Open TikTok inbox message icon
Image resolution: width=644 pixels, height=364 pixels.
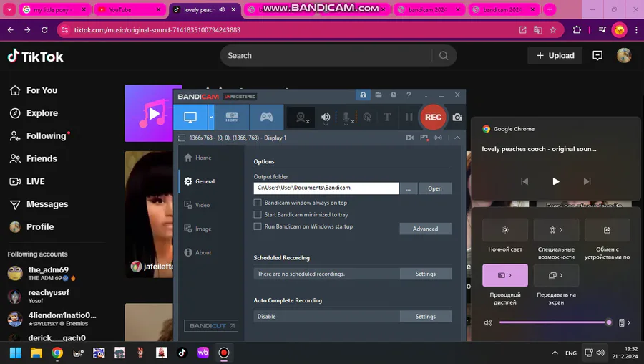click(597, 55)
